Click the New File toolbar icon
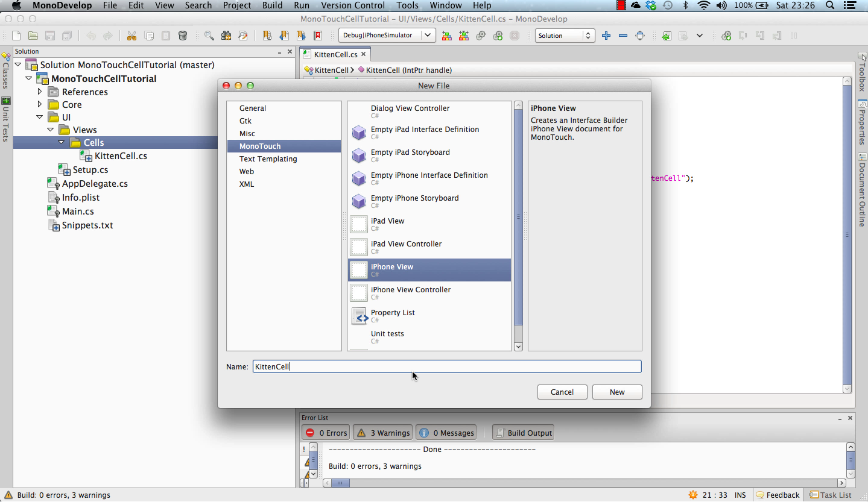Viewport: 868px width, 502px height. 16,36
